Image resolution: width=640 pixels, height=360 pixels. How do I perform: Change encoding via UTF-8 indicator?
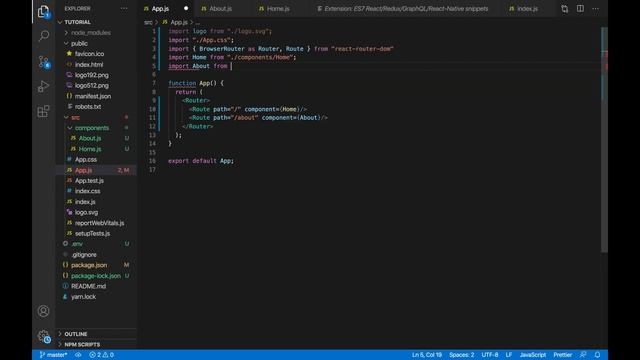(x=490, y=355)
